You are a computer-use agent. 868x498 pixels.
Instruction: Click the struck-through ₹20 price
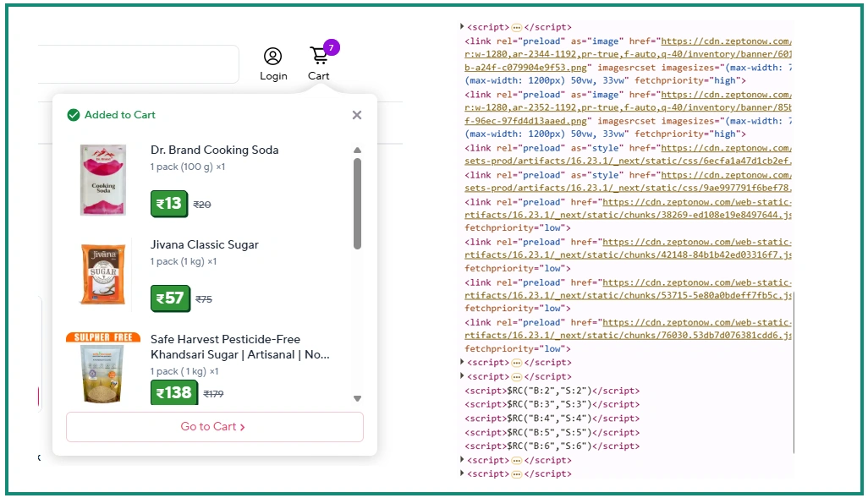click(x=202, y=205)
